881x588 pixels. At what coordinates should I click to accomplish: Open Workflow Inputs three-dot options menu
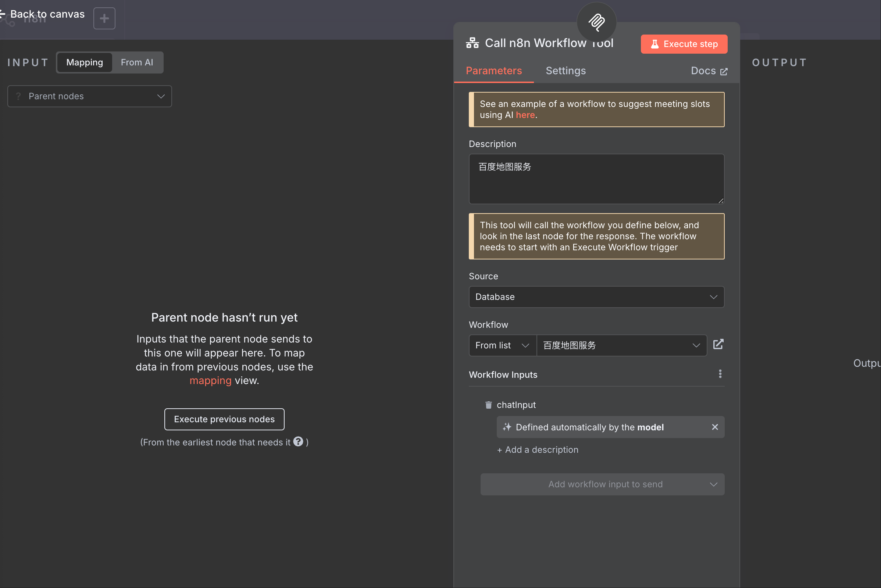point(720,374)
